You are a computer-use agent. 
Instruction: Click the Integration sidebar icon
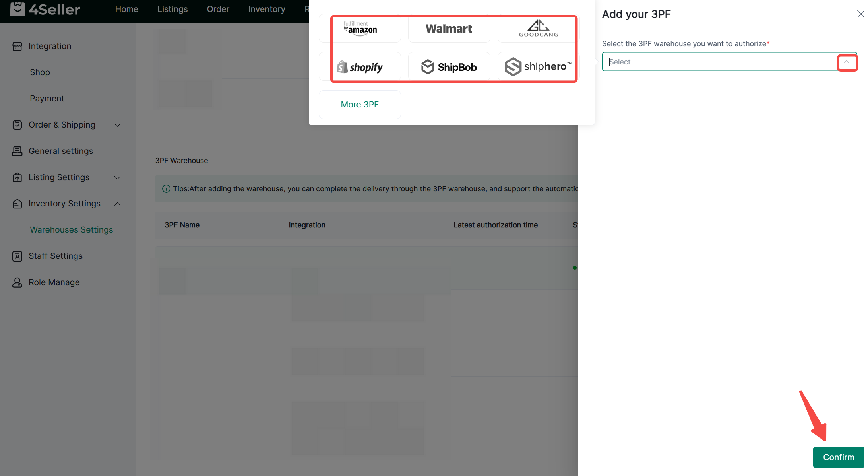click(17, 47)
